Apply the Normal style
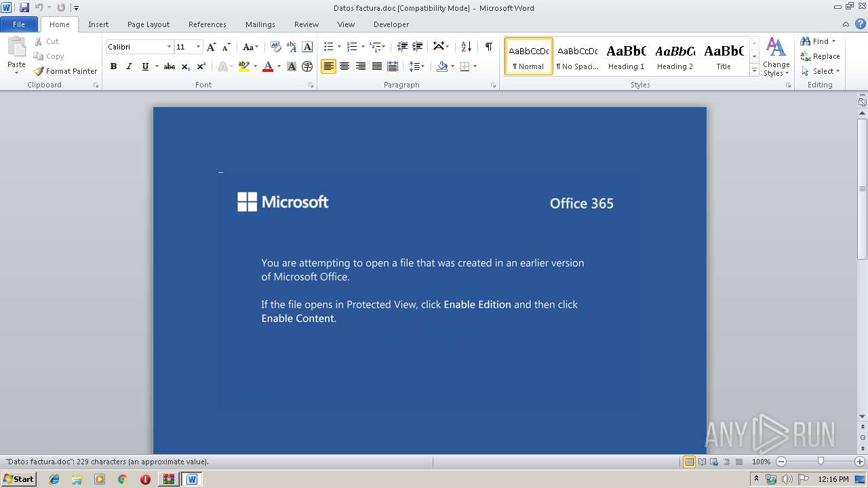868x488 pixels. [528, 56]
